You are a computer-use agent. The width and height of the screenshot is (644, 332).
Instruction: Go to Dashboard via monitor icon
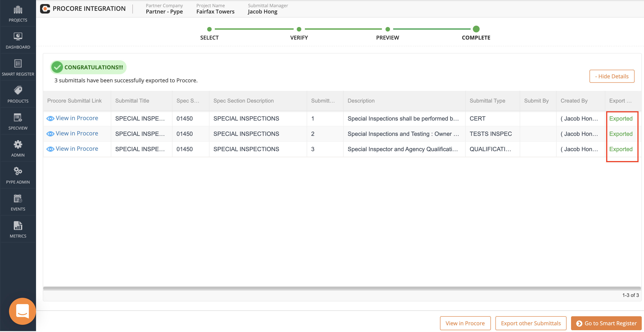click(18, 37)
